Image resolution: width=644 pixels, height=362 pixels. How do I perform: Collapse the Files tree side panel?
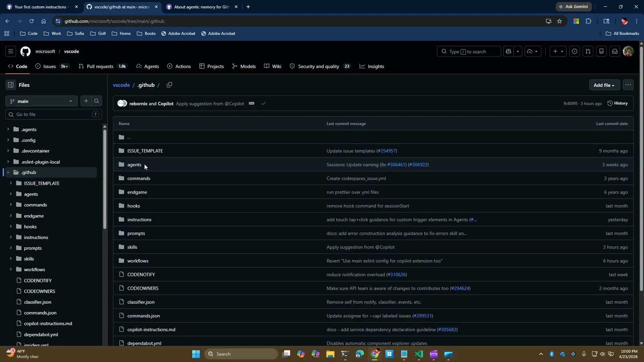[11, 85]
